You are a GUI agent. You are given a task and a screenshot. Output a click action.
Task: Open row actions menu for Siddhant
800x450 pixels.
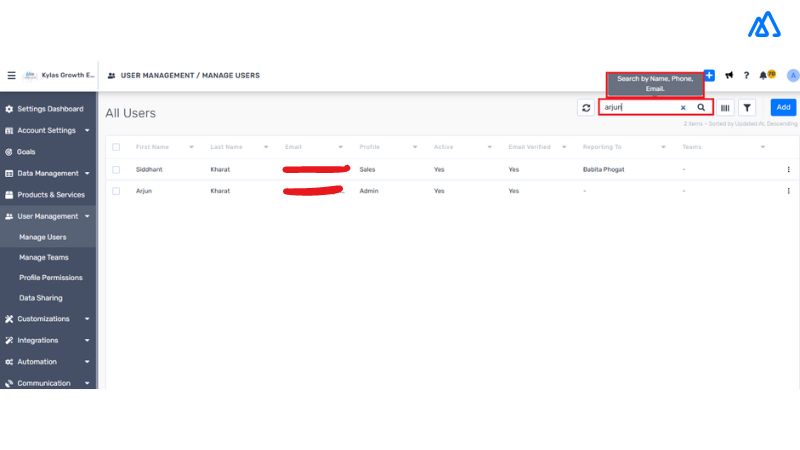(788, 169)
